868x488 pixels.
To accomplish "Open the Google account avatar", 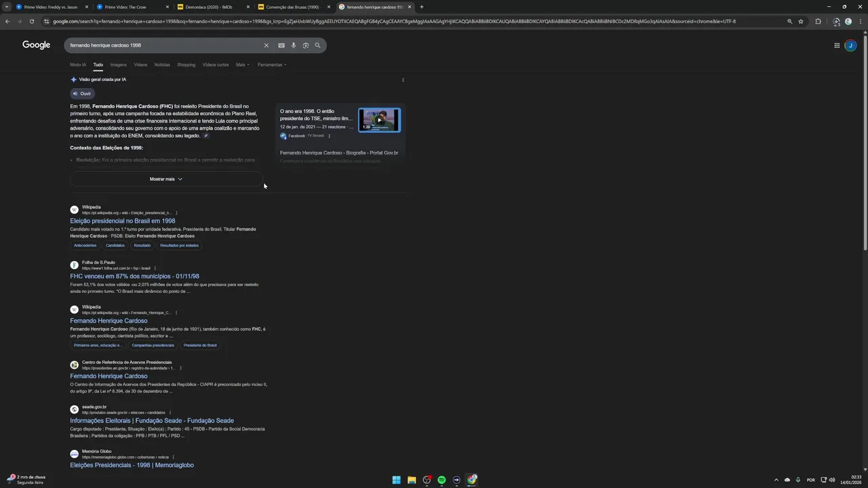I will pos(850,45).
